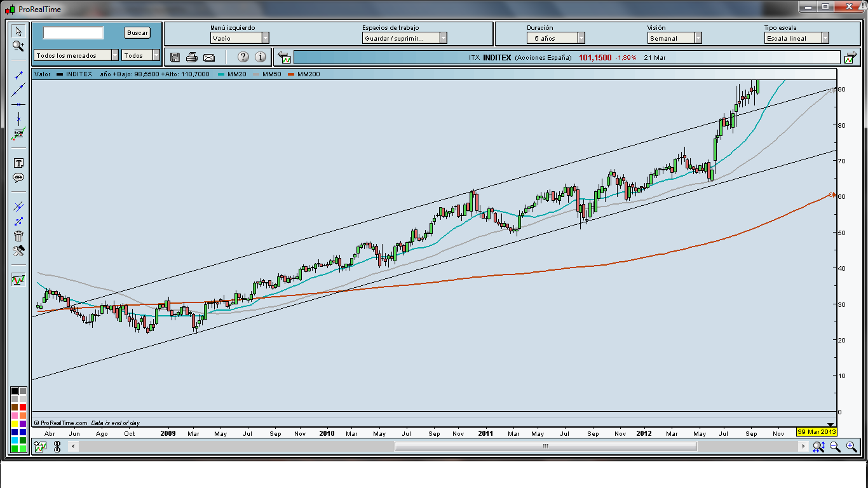
Task: Open the hammer and wrench settings
Action: [x=18, y=251]
